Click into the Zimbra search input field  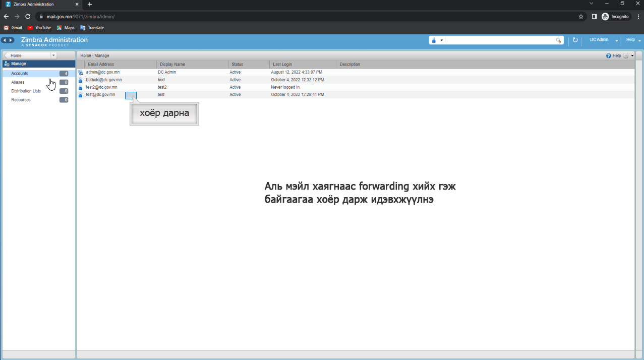pyautogui.click(x=500, y=40)
